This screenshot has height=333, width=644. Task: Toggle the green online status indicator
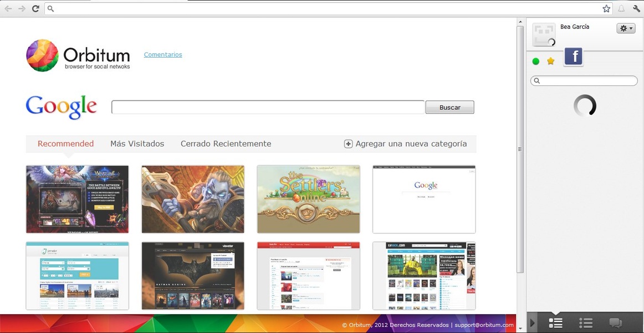pyautogui.click(x=535, y=61)
